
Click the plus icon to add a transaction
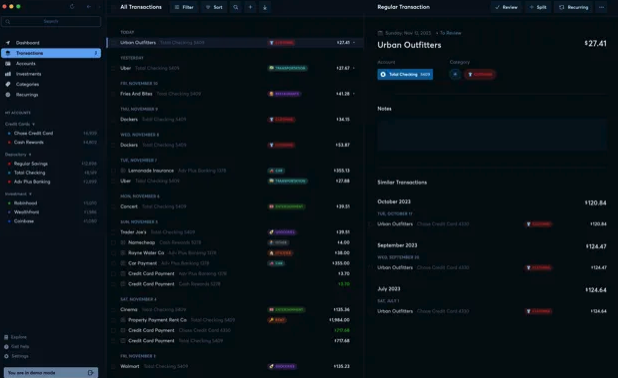coord(250,7)
